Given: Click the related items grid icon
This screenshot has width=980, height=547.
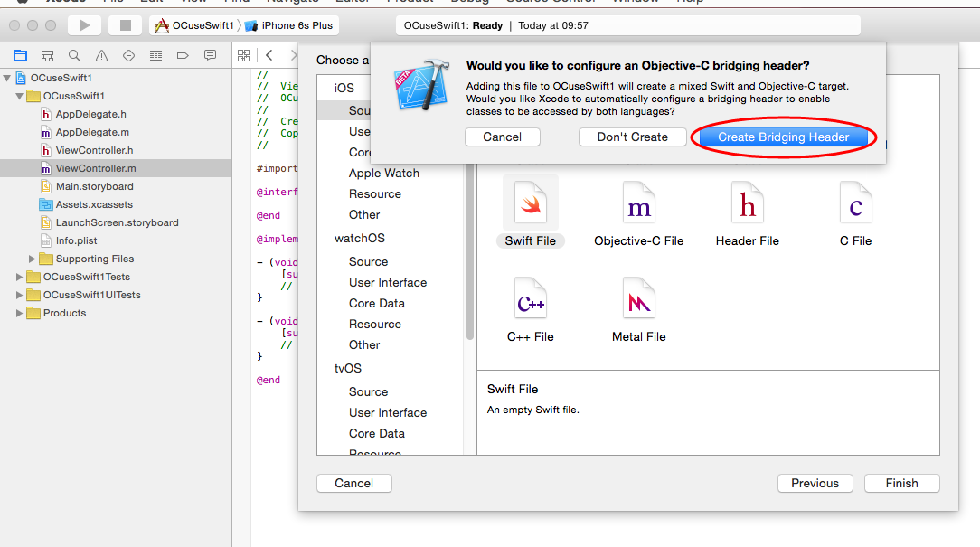Looking at the screenshot, I should 244,56.
